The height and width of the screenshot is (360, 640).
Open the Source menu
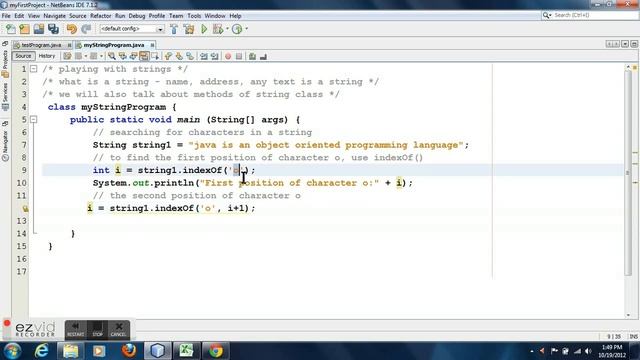coord(78,16)
